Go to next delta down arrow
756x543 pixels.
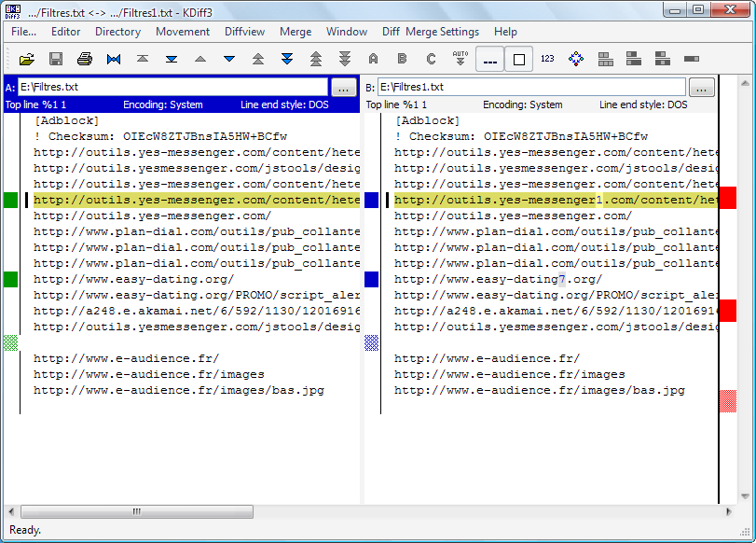point(229,59)
